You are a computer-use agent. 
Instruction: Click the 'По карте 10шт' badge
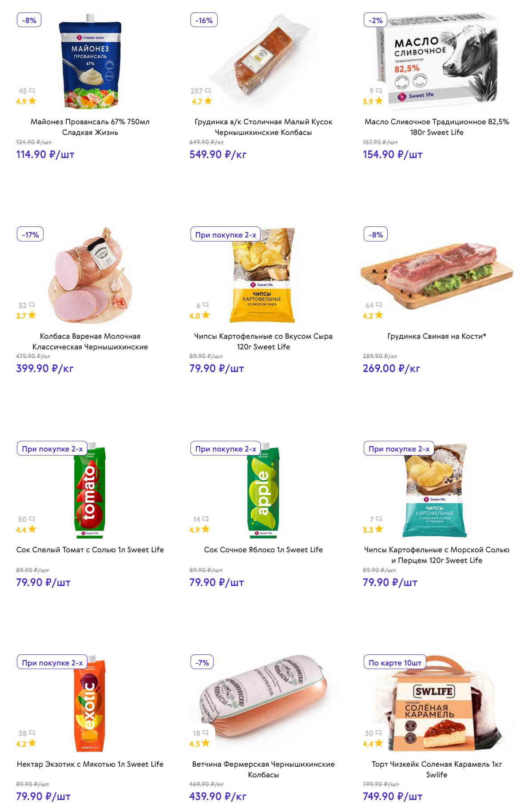(395, 663)
